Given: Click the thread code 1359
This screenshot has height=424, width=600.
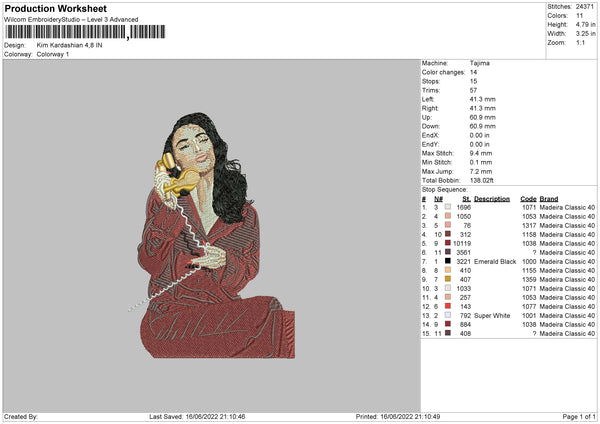Looking at the screenshot, I should pyautogui.click(x=529, y=280).
